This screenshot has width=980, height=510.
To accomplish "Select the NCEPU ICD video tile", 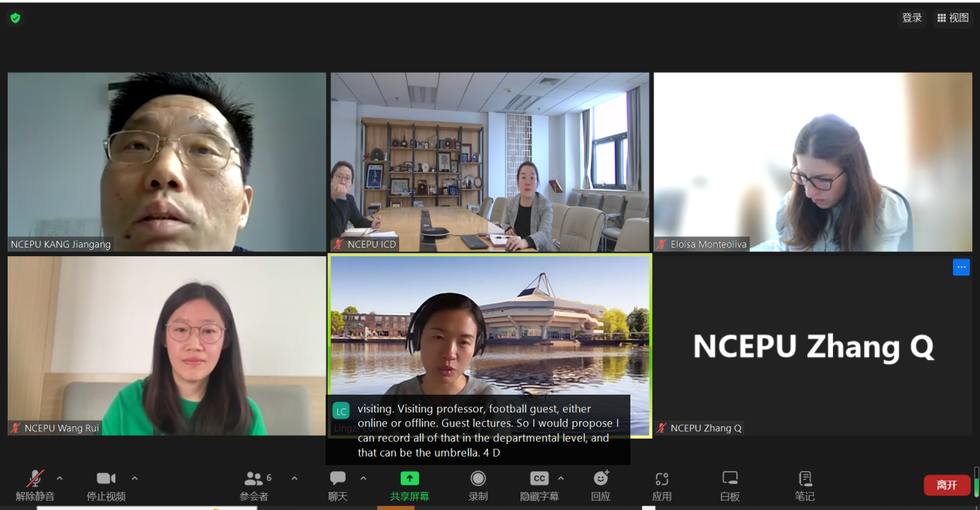I will click(490, 162).
